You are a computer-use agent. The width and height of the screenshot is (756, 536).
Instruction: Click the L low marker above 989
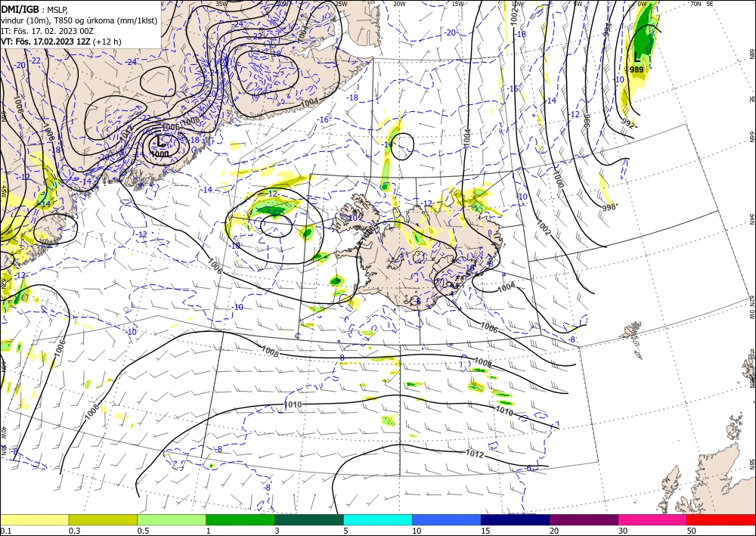coord(637,57)
